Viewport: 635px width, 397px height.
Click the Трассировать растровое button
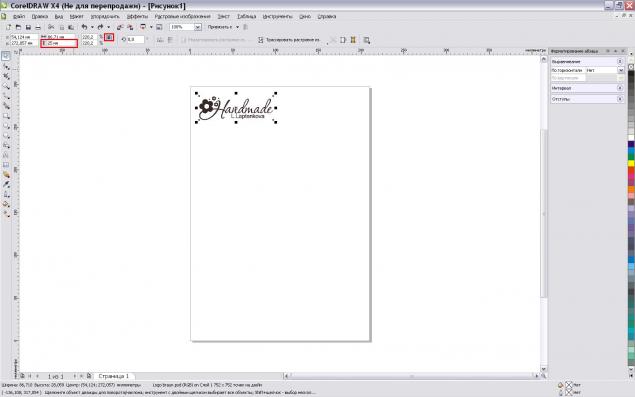290,40
